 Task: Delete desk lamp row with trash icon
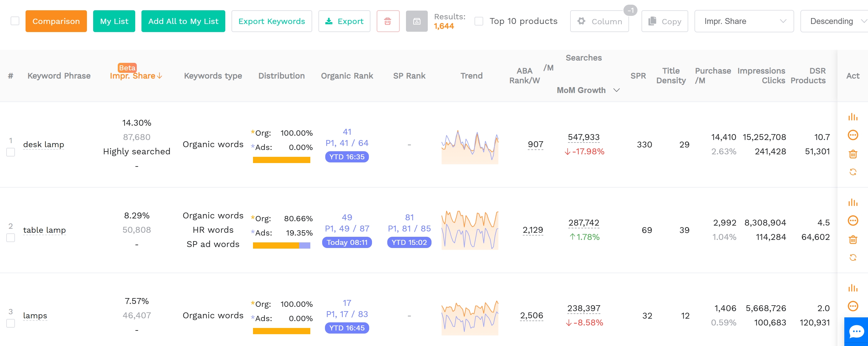(852, 154)
